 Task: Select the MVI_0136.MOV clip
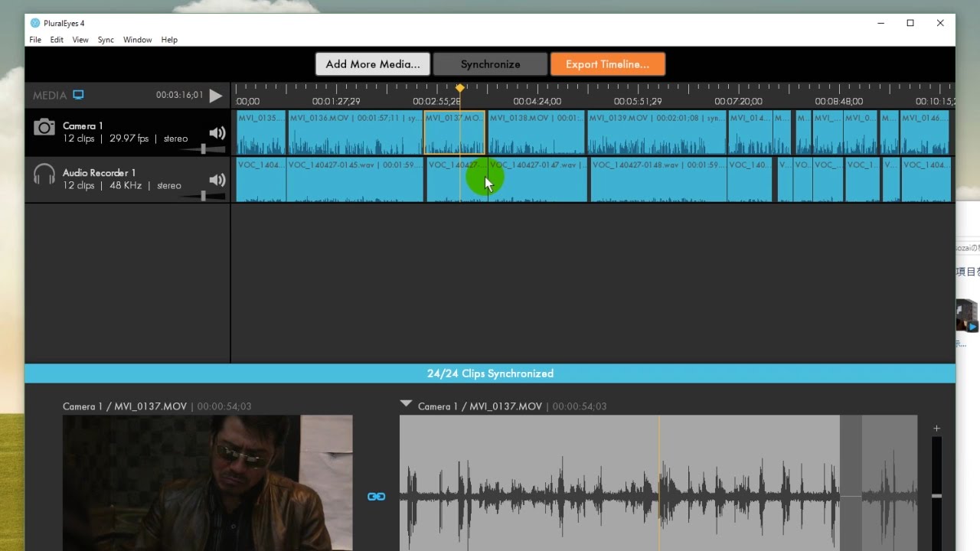pos(355,132)
